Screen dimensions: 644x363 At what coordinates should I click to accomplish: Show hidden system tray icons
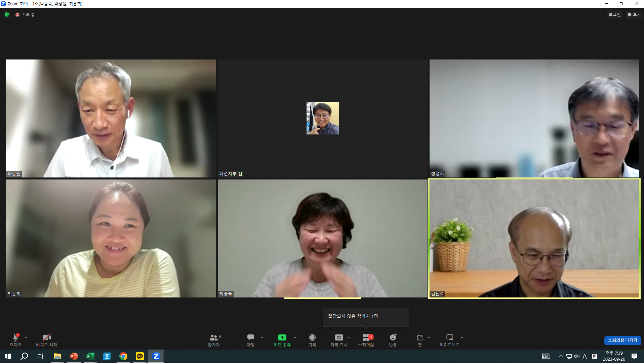(561, 356)
